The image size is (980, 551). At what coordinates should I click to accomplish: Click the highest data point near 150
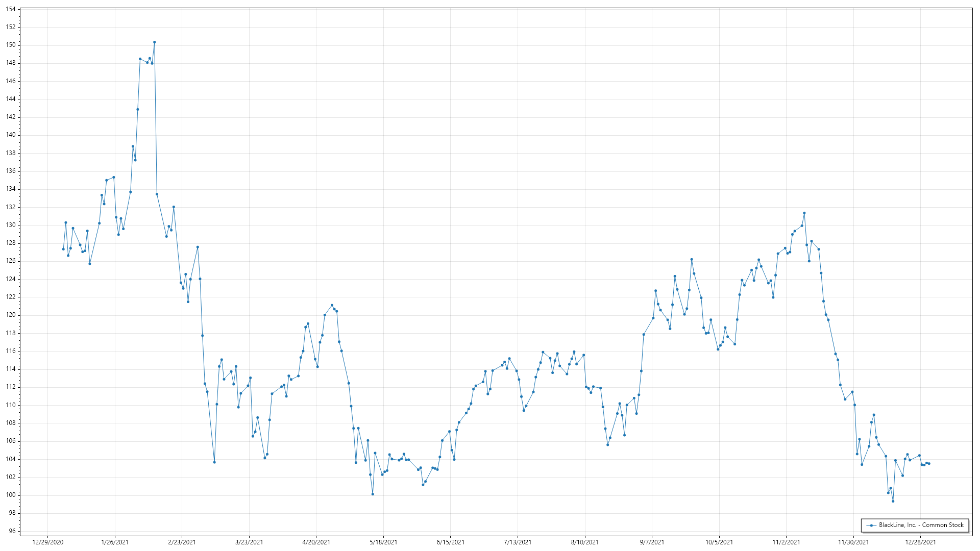tap(155, 42)
